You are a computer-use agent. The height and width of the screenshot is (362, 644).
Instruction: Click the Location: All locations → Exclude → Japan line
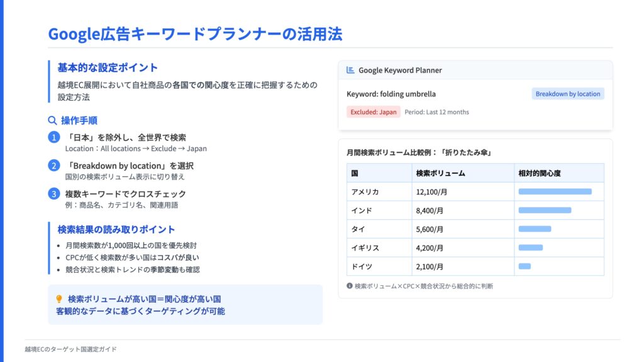(x=136, y=149)
